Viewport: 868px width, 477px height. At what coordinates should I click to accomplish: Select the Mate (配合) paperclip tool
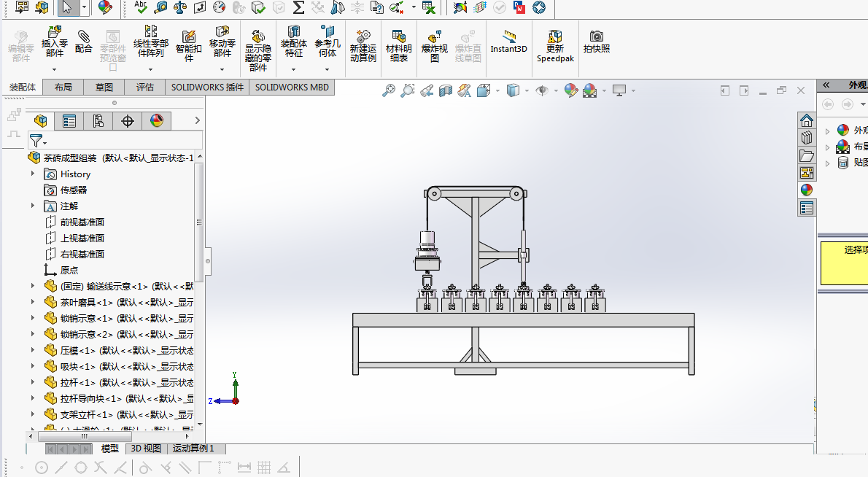coord(84,42)
